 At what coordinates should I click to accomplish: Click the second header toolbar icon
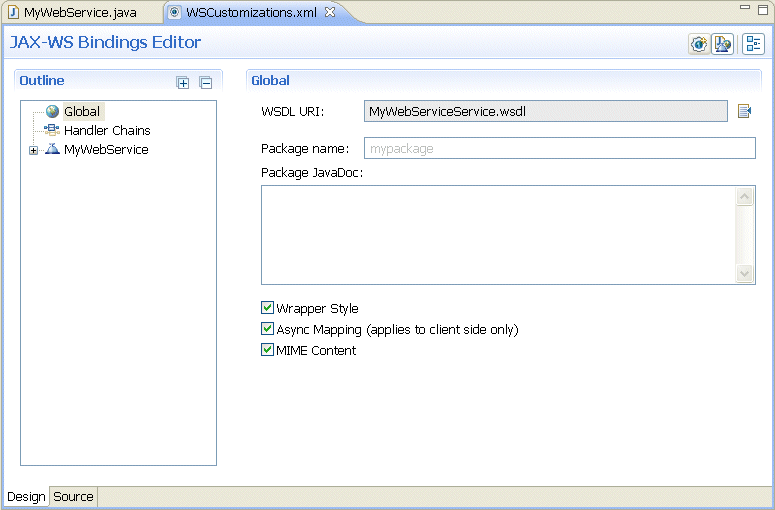pos(722,44)
